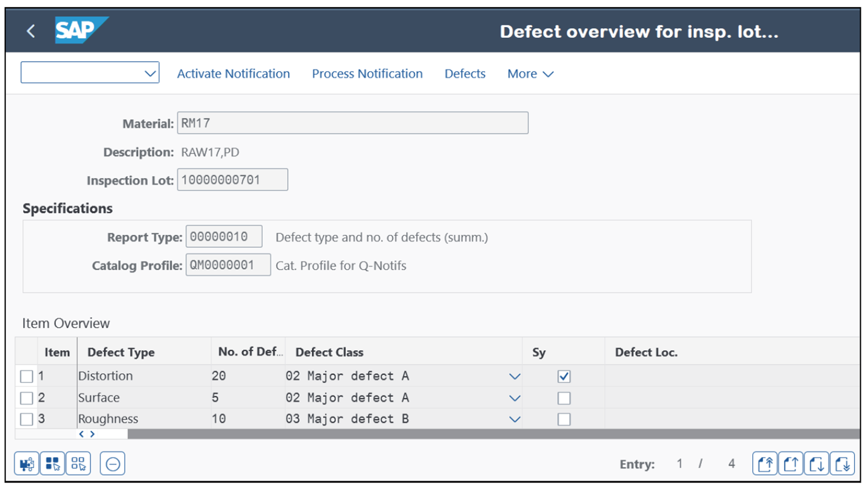The image size is (868, 489).
Task: Uncheck the Sy checkbox for the Distortion defect
Action: coord(564,376)
